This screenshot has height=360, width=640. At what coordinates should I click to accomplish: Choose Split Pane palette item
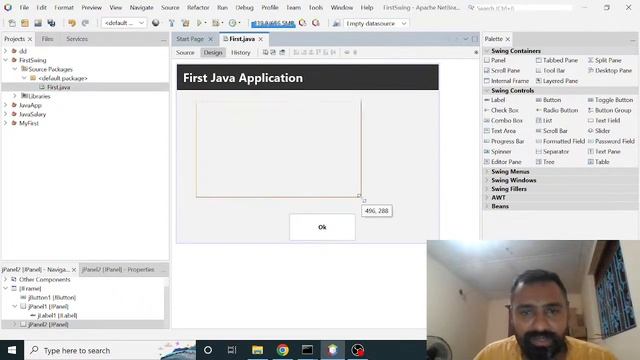(x=604, y=60)
